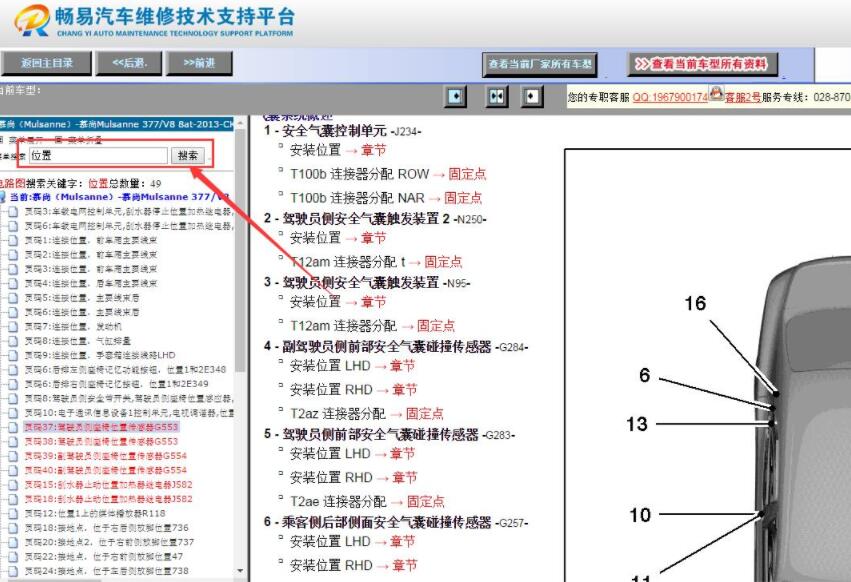This screenshot has width=851, height=582.
Task: Open 页码22:接地点 右前侧放脚位置47
Action: (x=104, y=556)
